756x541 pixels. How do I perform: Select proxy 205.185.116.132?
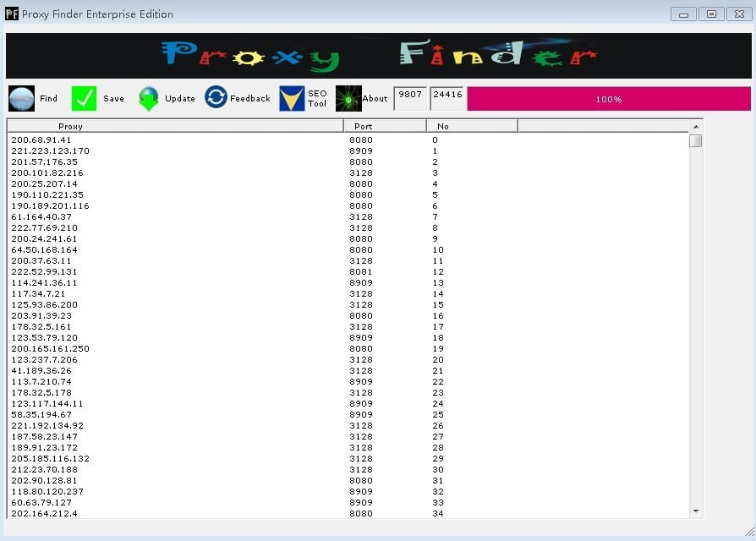[50, 459]
